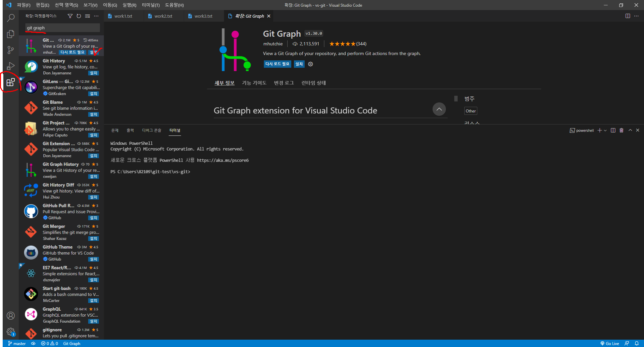Click the aka.ms/pscore6 link in terminal
Screen dimensions: 644x347
(x=223, y=160)
